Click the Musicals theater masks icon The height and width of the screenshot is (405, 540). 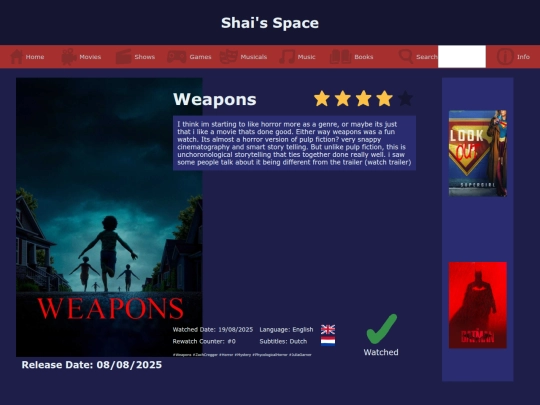(229, 56)
